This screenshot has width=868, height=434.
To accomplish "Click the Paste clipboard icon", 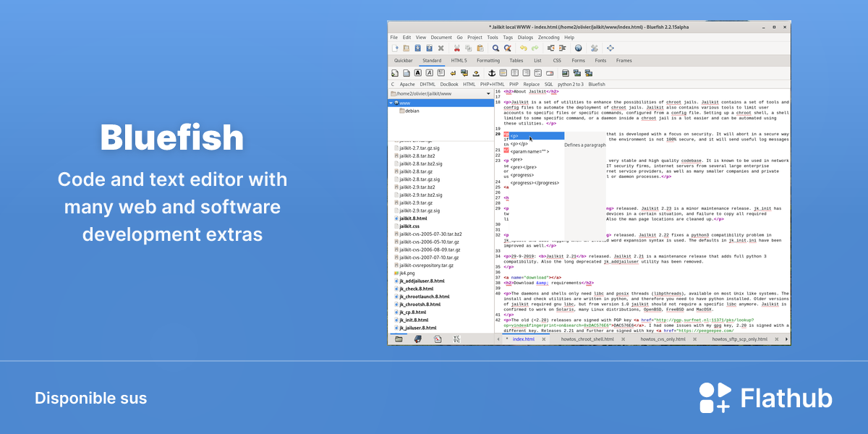I will point(480,48).
